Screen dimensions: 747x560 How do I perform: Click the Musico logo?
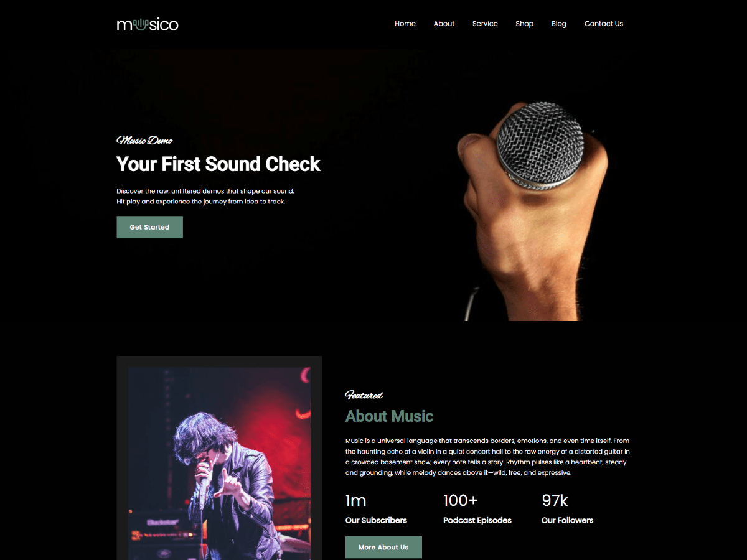[148, 24]
